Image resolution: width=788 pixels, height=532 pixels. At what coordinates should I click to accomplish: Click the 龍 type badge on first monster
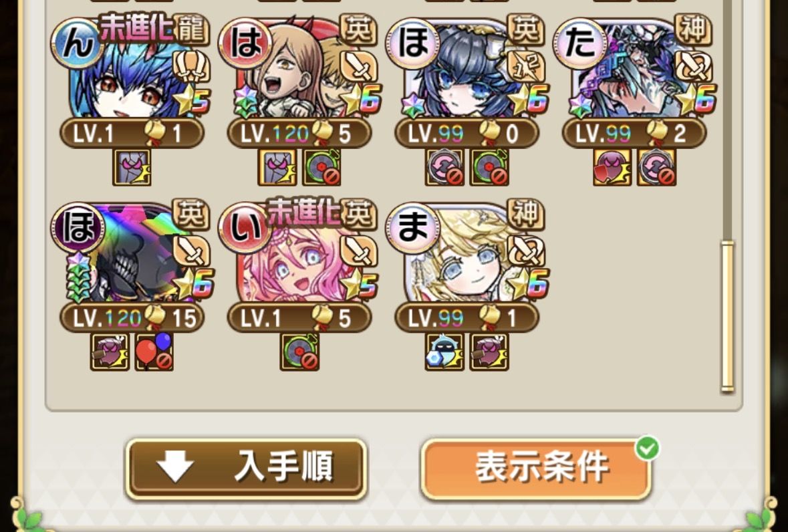click(190, 29)
